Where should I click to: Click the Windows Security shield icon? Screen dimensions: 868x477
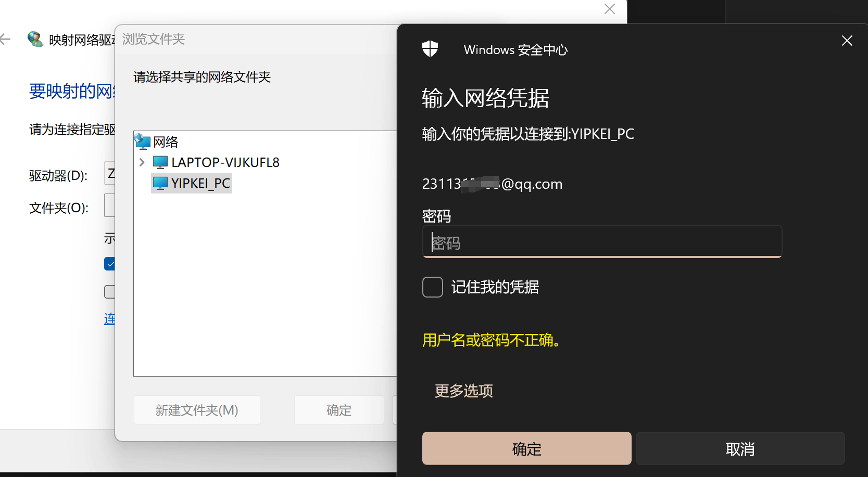(x=430, y=49)
